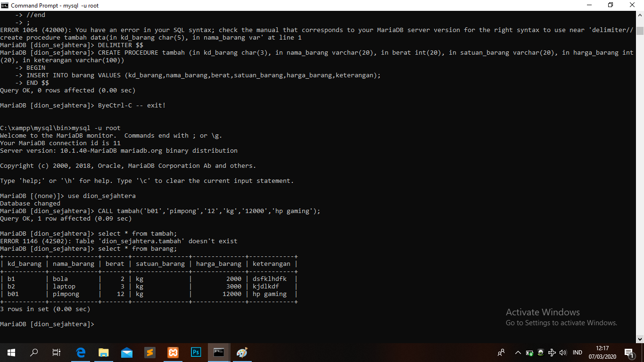644x362 pixels.
Task: Open the Mail app on taskbar
Action: (127, 352)
